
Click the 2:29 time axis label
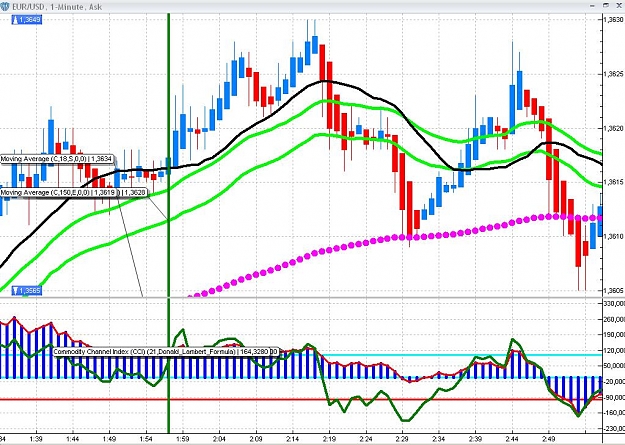tap(402, 439)
